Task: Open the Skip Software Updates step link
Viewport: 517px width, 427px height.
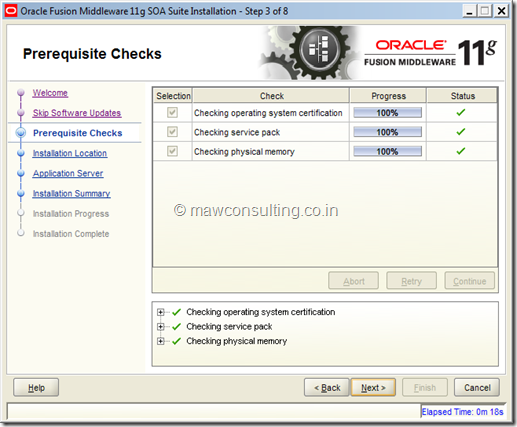Action: tap(77, 113)
